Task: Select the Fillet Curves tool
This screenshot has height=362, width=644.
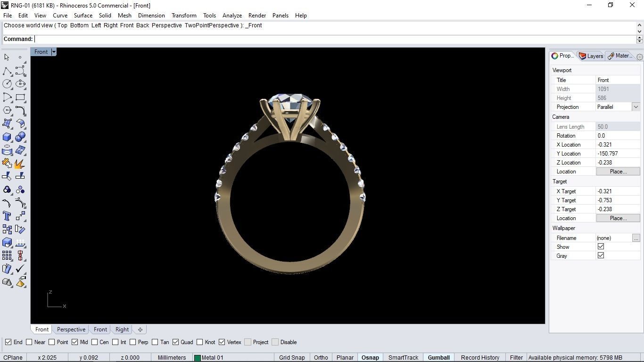Action: point(20,110)
